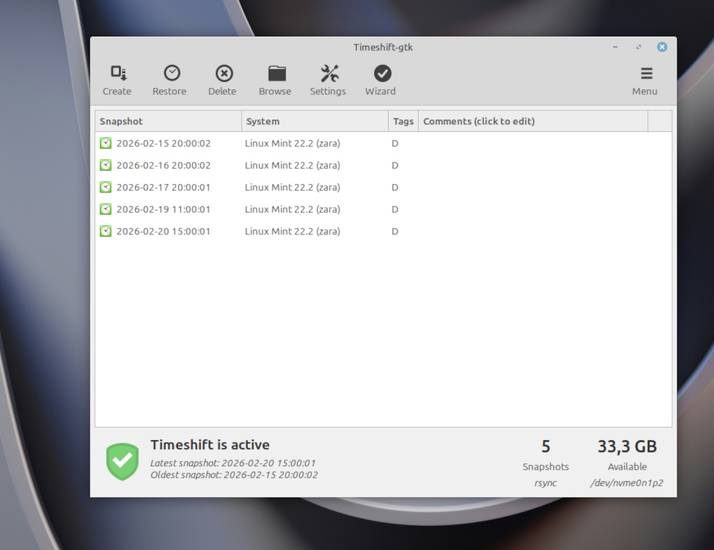
Task: Click the 5 Snapshots count
Action: 546,447
